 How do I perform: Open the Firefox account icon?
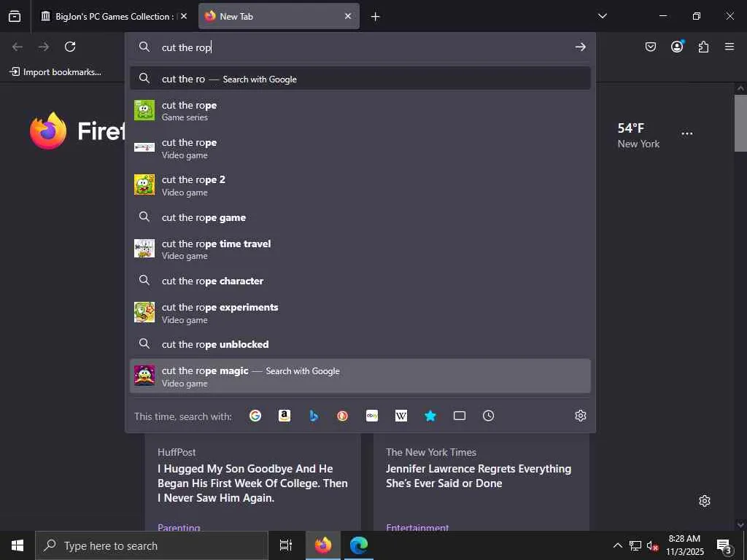[677, 46]
